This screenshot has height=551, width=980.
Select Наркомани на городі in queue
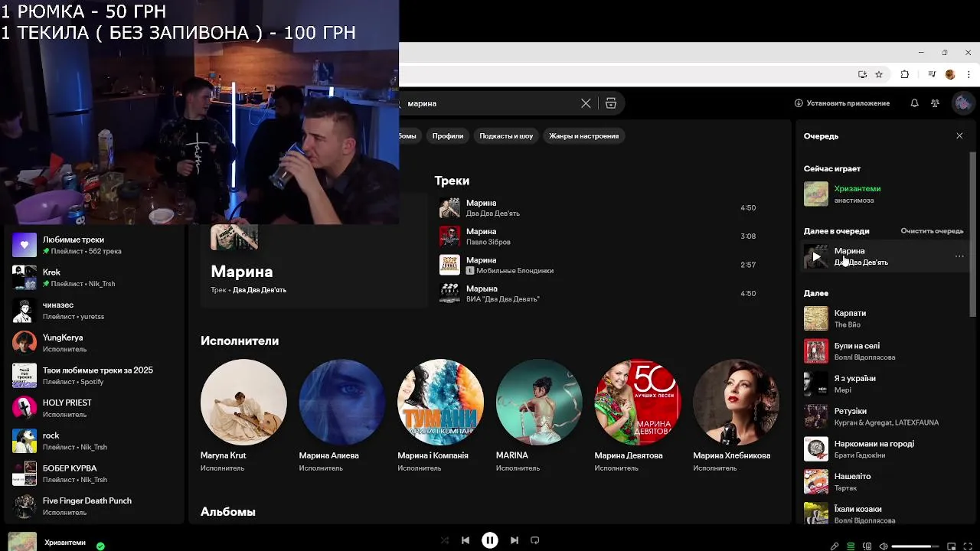(884, 449)
